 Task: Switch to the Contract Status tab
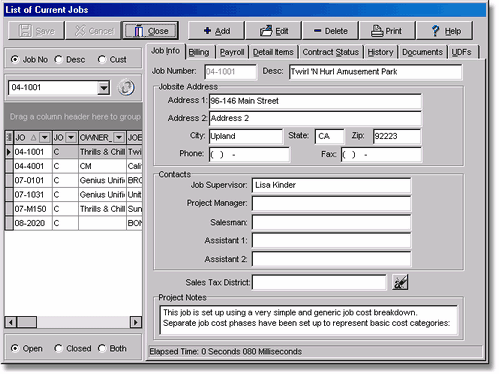coord(331,52)
